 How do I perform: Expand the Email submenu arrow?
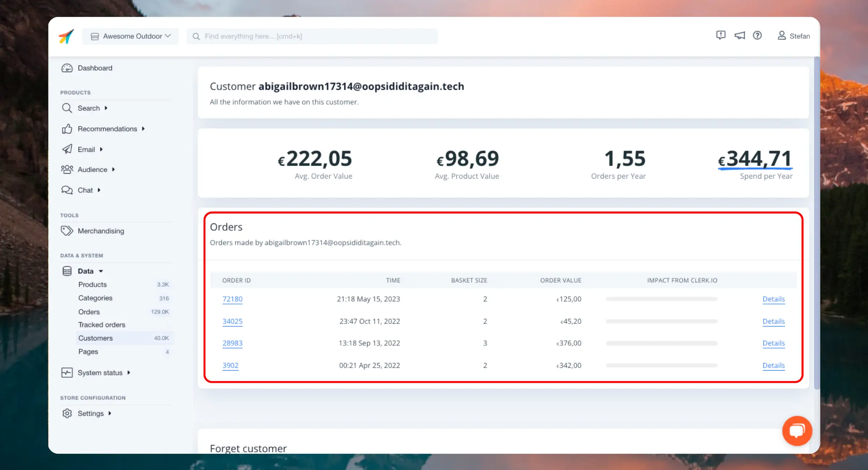pos(101,149)
